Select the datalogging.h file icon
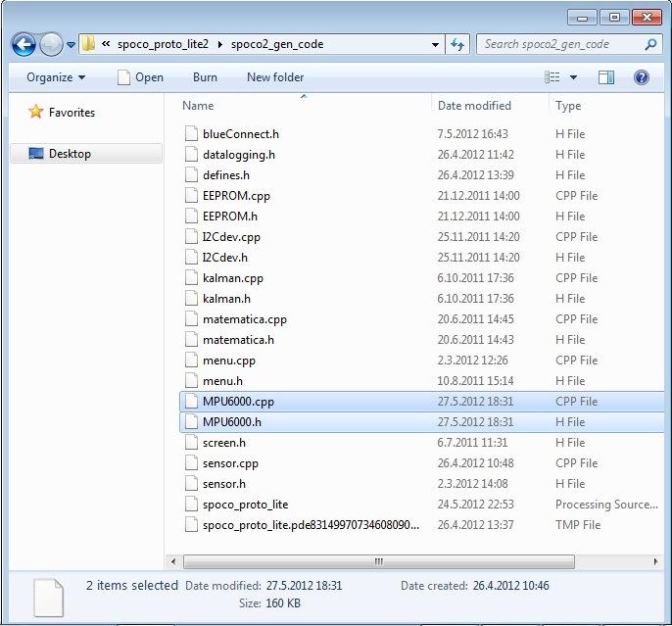 [x=191, y=154]
